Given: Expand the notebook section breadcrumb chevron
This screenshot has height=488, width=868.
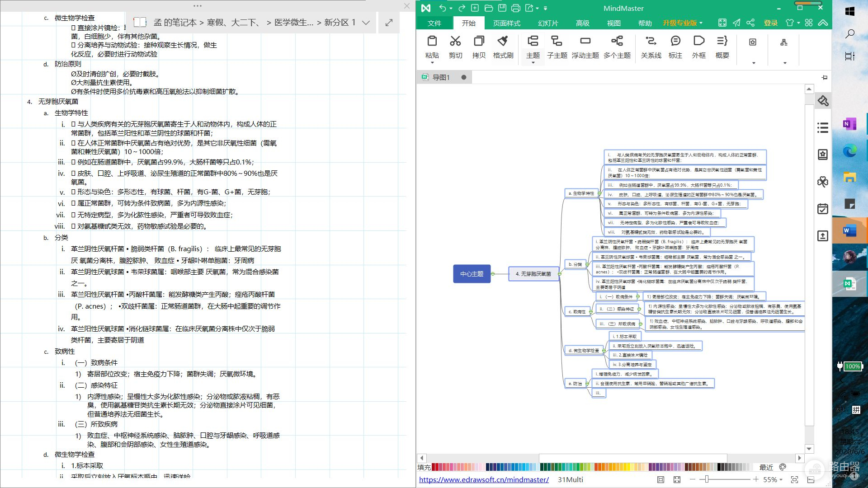Looking at the screenshot, I should point(366,23).
